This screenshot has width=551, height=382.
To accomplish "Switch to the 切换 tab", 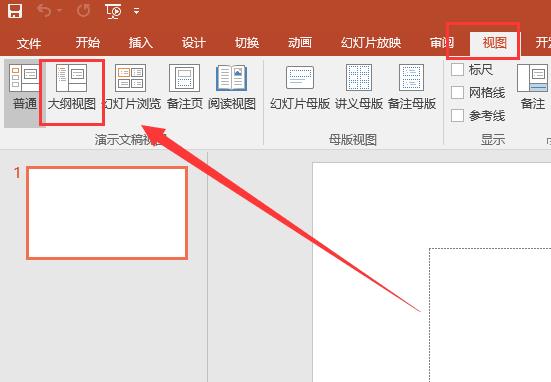I will click(247, 43).
